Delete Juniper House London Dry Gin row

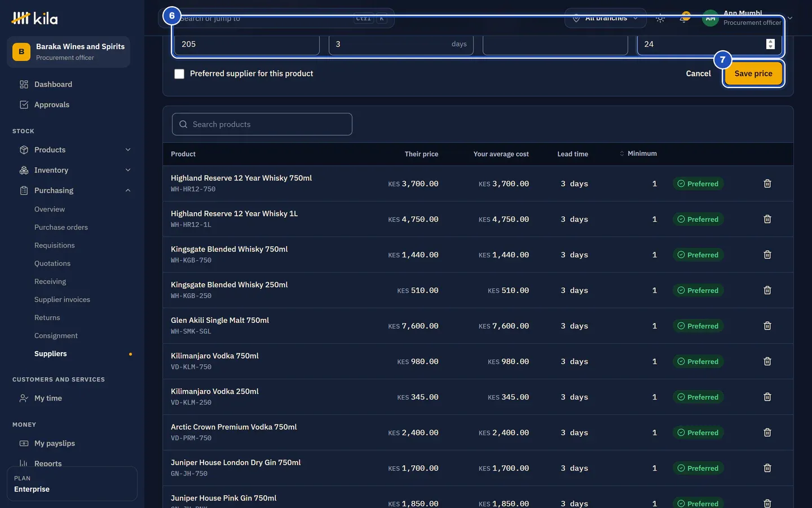(767, 468)
